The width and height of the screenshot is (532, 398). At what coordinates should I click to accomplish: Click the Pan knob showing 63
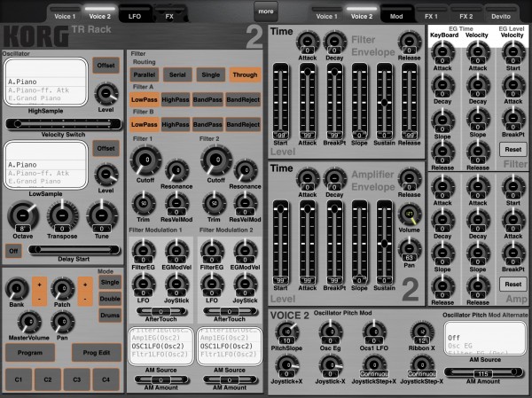click(410, 250)
